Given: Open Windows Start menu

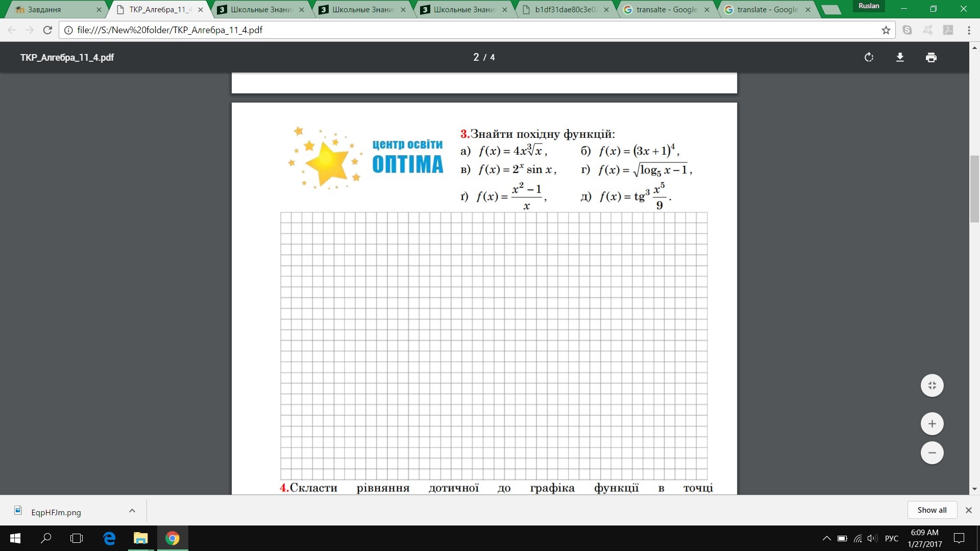Looking at the screenshot, I should [x=15, y=538].
